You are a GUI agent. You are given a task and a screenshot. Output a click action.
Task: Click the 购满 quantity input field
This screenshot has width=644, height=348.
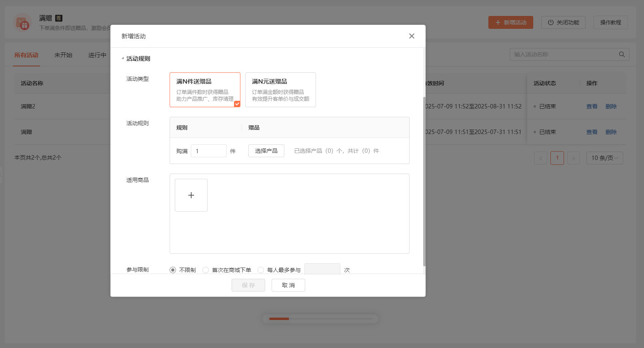[208, 151]
